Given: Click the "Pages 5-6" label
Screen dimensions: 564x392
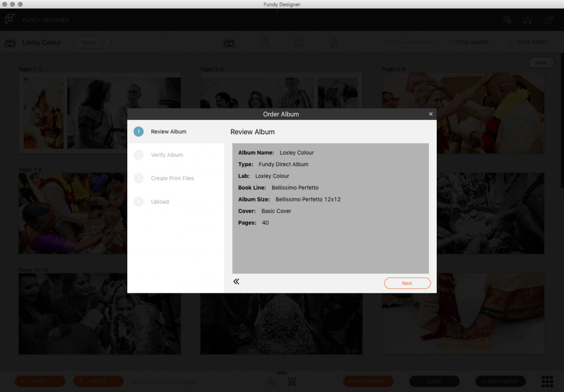Looking at the screenshot, I should coord(393,69).
